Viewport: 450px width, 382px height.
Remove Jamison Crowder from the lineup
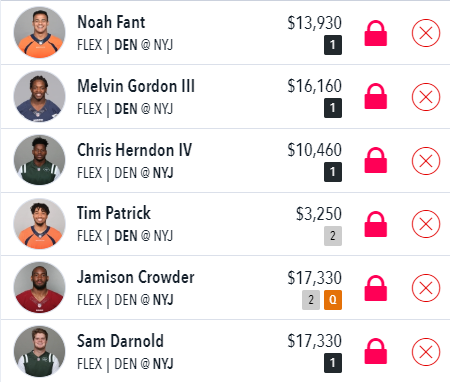coord(426,288)
